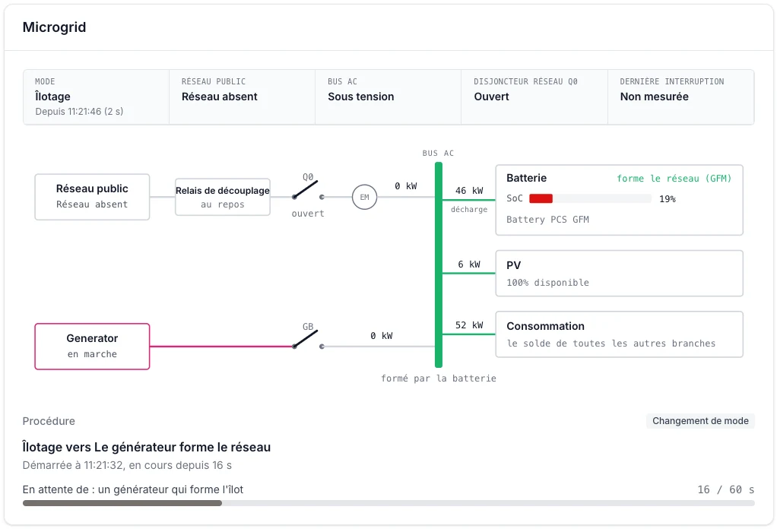The height and width of the screenshot is (532, 777).
Task: Click the 19% SoC value
Action: [x=668, y=199]
